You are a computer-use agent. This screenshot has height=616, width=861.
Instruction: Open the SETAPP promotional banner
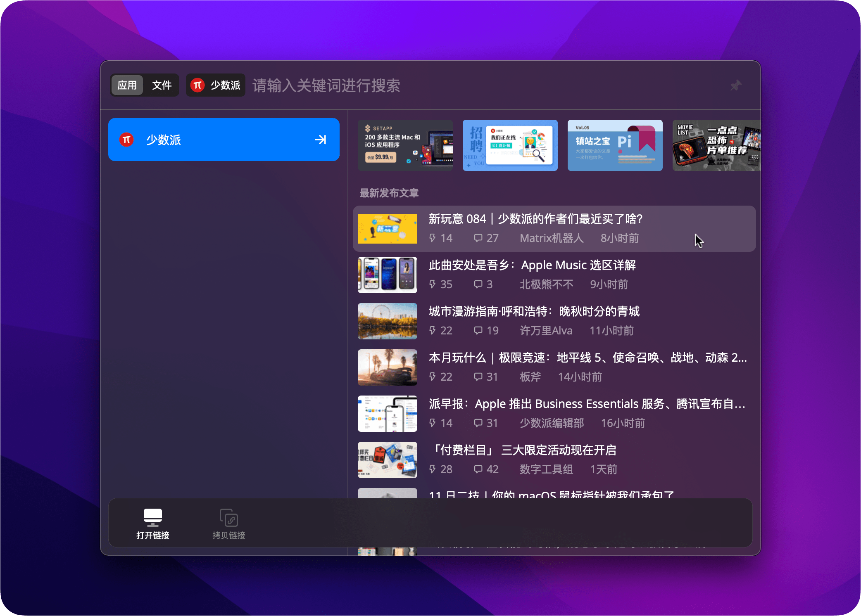point(405,145)
